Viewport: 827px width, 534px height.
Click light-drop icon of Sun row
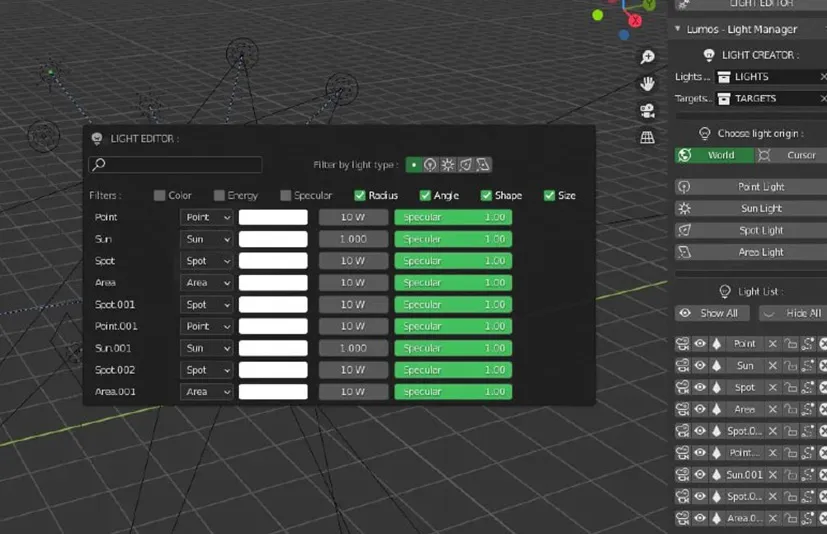pyautogui.click(x=716, y=366)
